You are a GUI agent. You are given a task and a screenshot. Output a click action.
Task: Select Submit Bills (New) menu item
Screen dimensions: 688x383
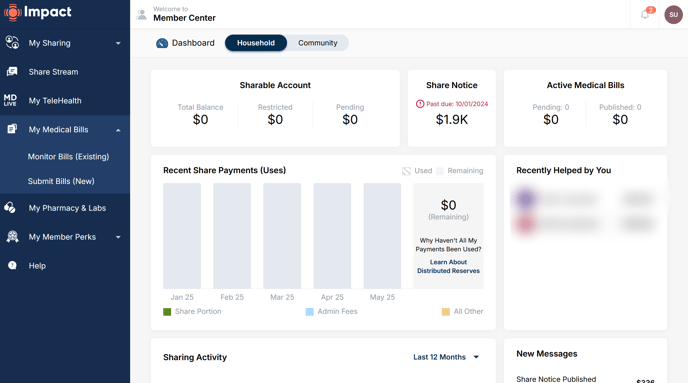click(x=61, y=181)
